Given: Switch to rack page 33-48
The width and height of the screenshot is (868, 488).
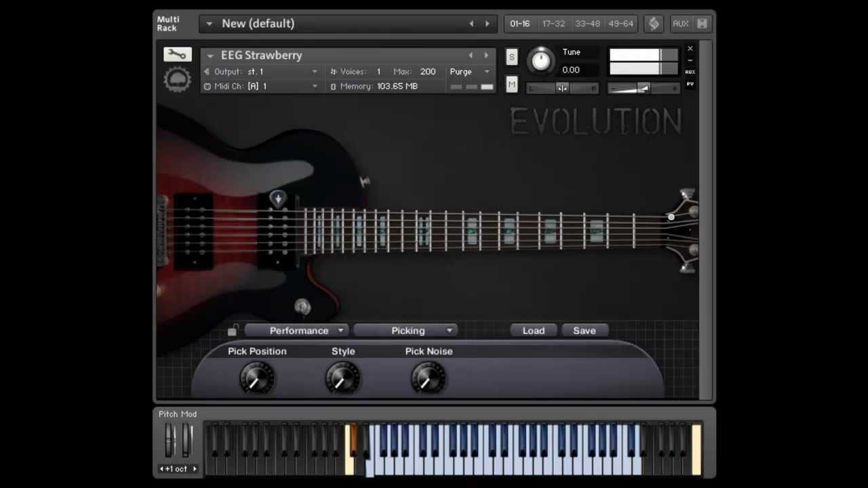Looking at the screenshot, I should click(587, 24).
